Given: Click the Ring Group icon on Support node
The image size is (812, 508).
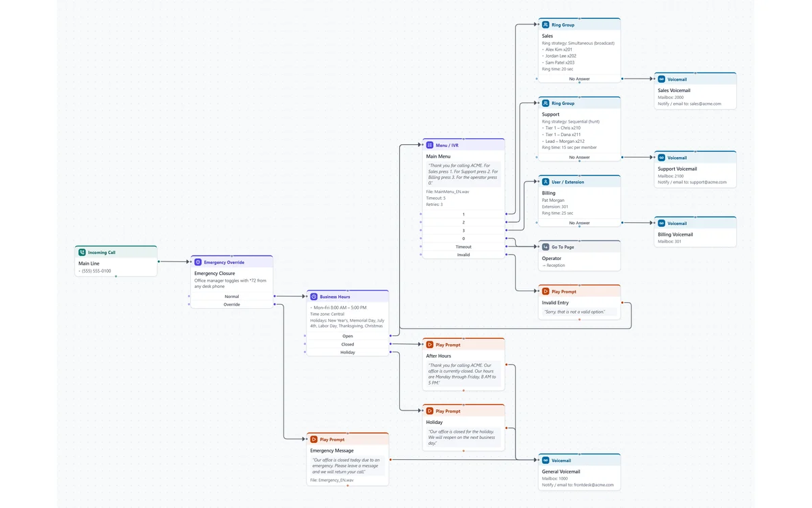Looking at the screenshot, I should 545,104.
